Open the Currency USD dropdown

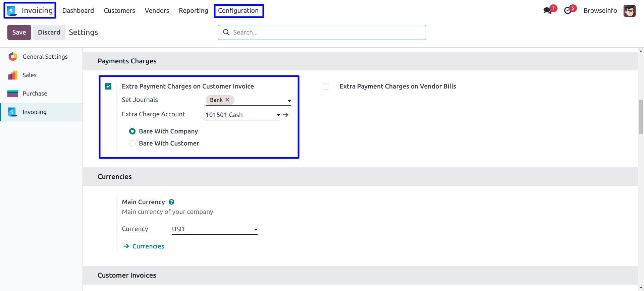256,230
